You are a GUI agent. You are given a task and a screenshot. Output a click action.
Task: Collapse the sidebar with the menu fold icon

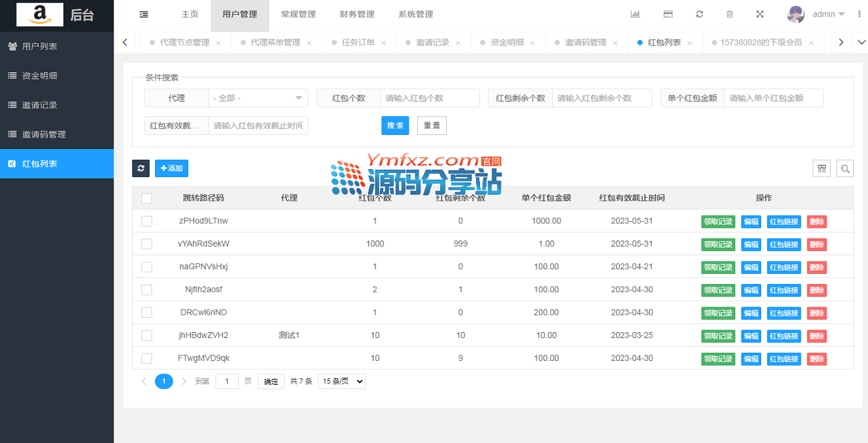coord(144,14)
